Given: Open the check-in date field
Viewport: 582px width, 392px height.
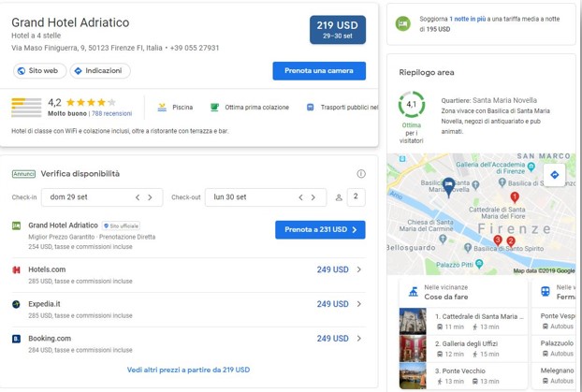Looking at the screenshot, I should [102, 197].
